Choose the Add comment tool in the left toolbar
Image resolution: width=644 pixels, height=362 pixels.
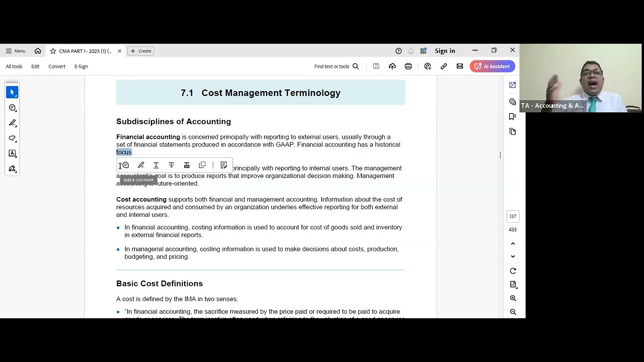tap(13, 108)
